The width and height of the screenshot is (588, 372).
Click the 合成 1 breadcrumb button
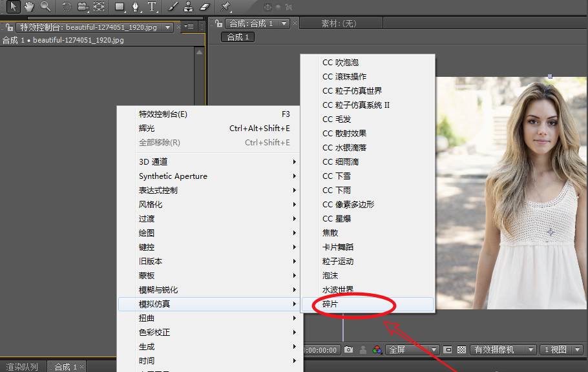point(238,37)
